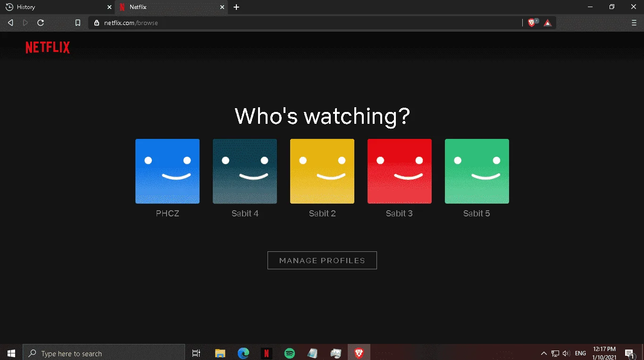Open the volume speaker tray icon

(x=567, y=353)
